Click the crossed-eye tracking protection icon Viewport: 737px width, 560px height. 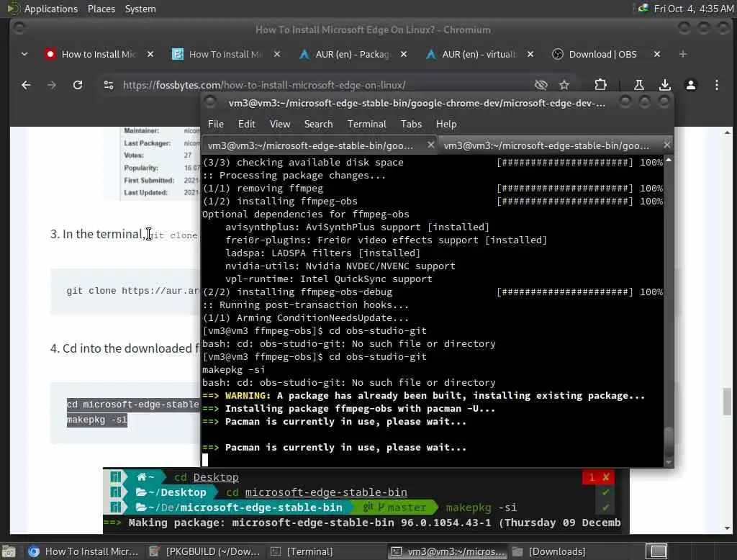[541, 85]
